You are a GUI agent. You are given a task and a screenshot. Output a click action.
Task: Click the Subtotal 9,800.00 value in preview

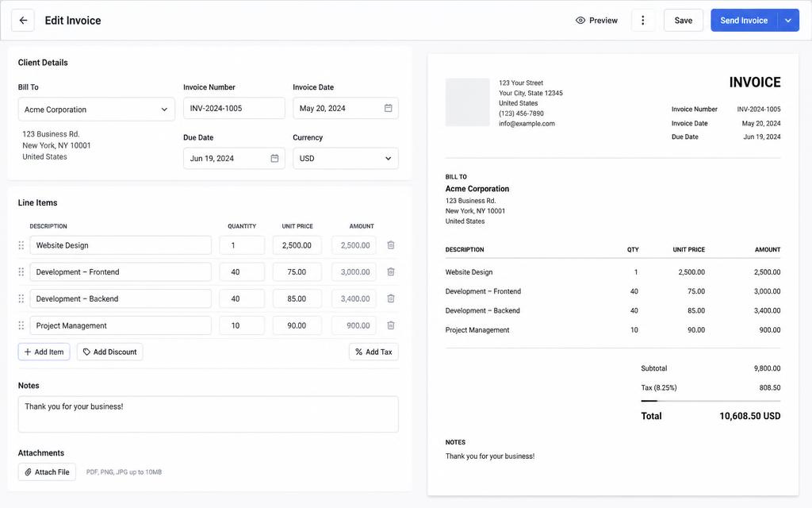point(767,368)
